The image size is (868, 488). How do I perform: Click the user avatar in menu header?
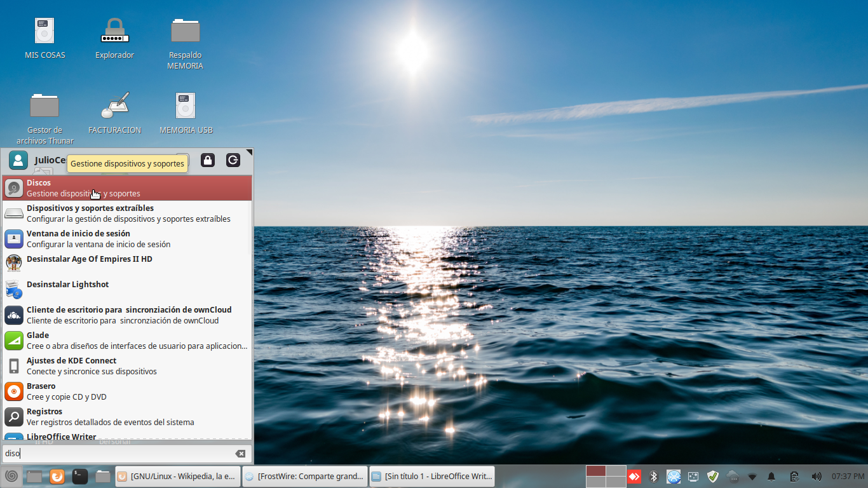pyautogui.click(x=18, y=160)
